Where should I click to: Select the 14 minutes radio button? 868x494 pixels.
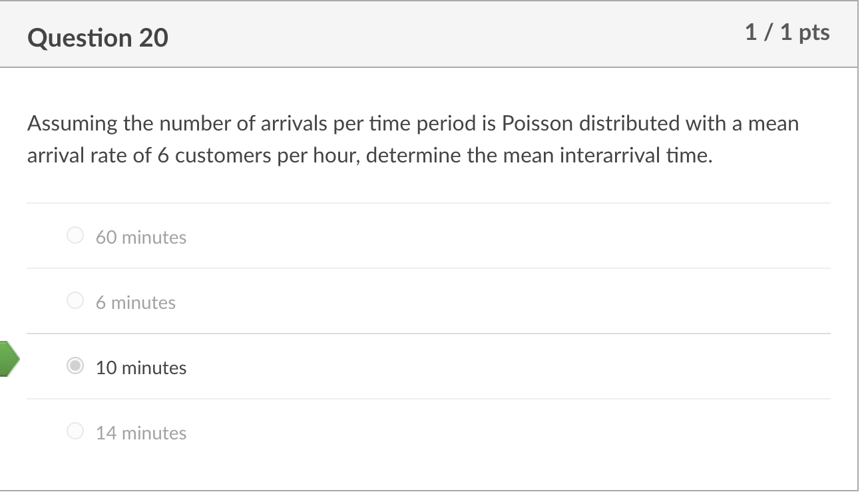click(x=76, y=431)
